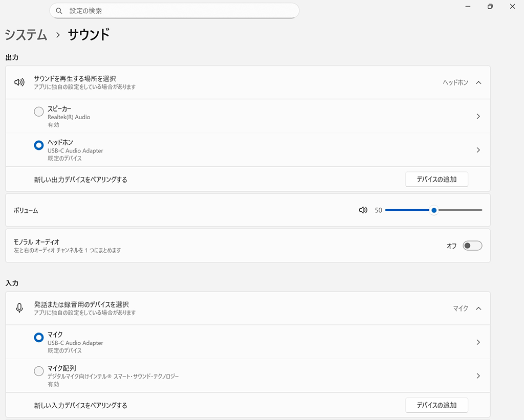
Task: Select the ヘッドホン USB-C output radio button
Action: coord(39,145)
